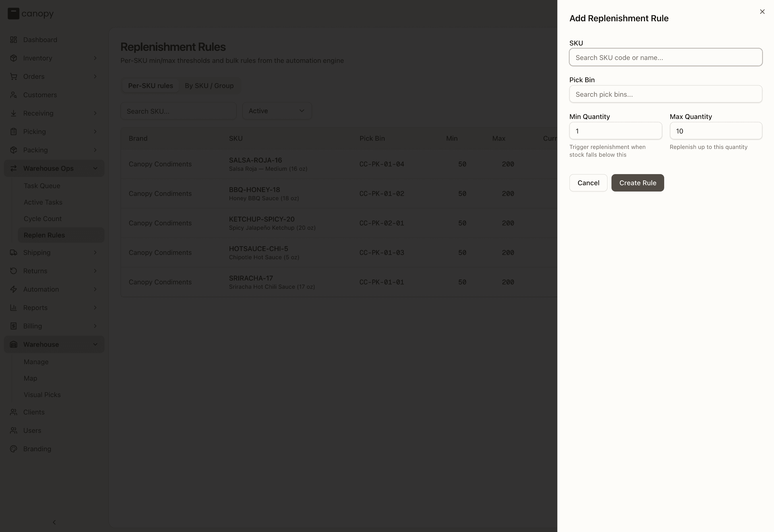The width and height of the screenshot is (774, 532).
Task: Click SRIRACHA-17 SKU code
Action: [251, 278]
